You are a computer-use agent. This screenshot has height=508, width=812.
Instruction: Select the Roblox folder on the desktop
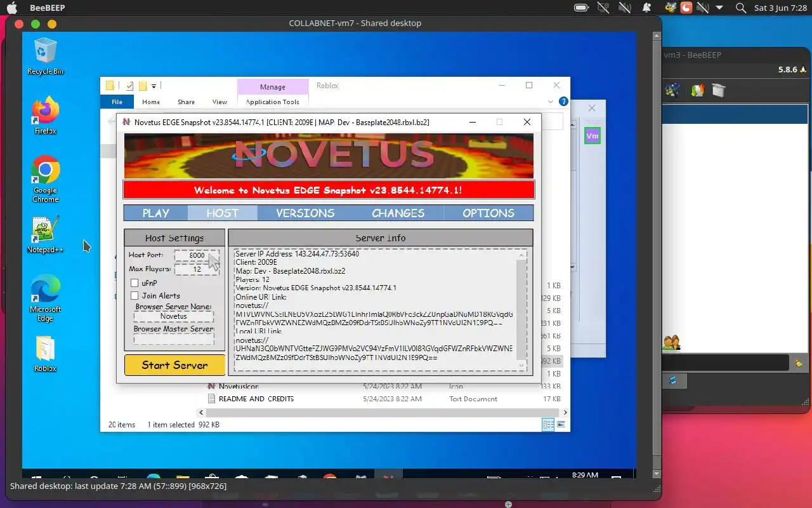pos(45,354)
